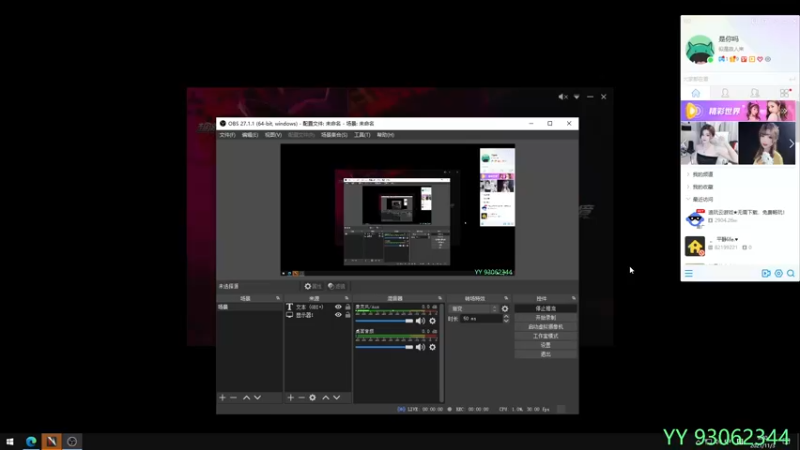Viewport: 800px width, 450px height.
Task: Click the 工作室模式 button
Action: tap(545, 336)
